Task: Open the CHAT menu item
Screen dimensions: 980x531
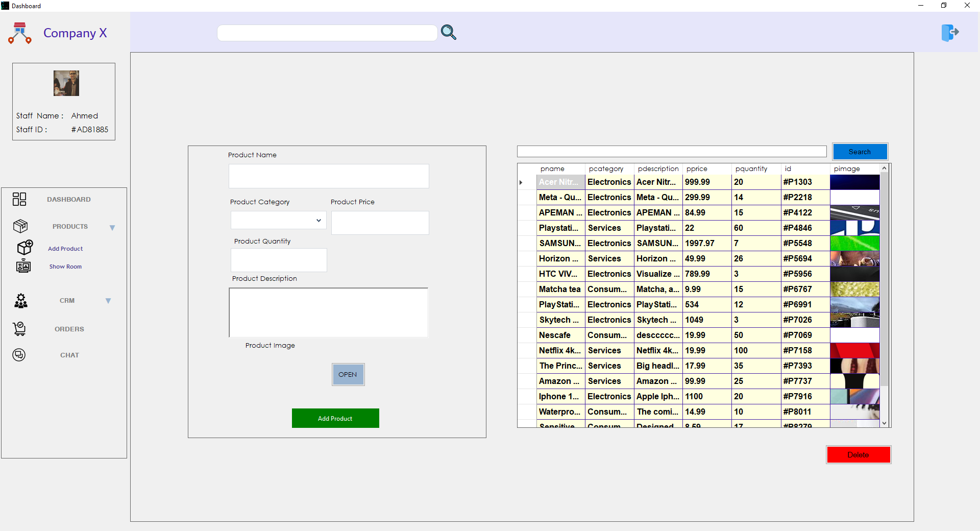Action: 70,355
